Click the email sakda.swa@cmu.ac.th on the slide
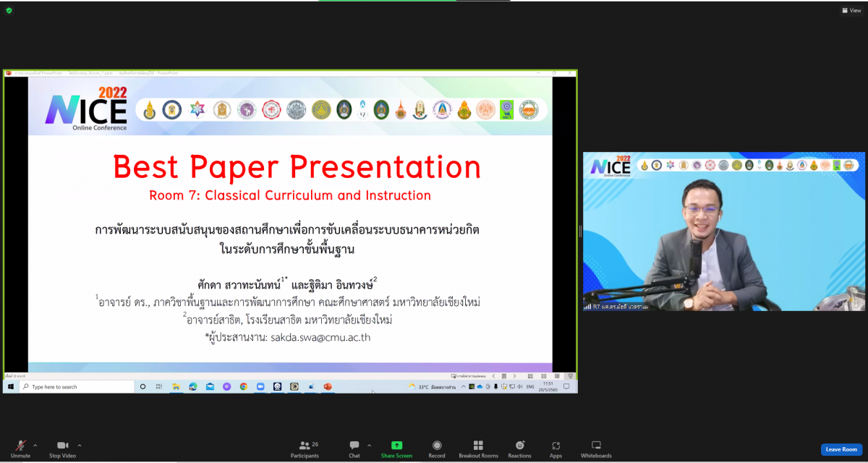 [x=321, y=337]
